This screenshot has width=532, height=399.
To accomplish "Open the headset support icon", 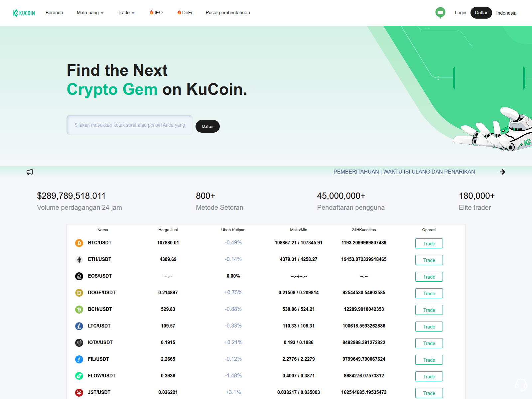I will coord(521,385).
